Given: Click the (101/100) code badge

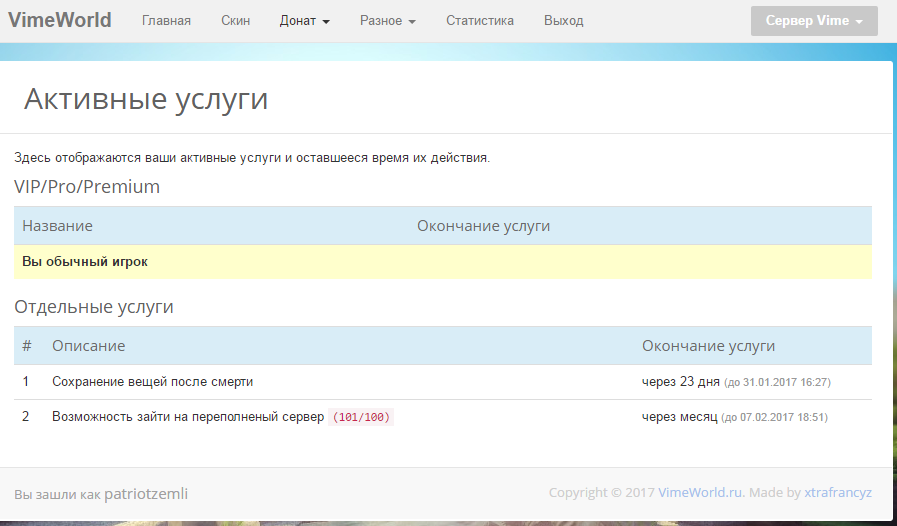Looking at the screenshot, I should click(361, 417).
